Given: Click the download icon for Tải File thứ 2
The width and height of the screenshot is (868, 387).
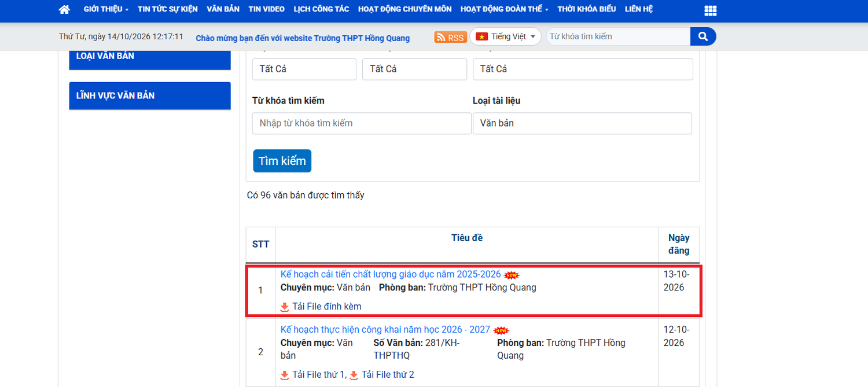Looking at the screenshot, I should pyautogui.click(x=354, y=375).
